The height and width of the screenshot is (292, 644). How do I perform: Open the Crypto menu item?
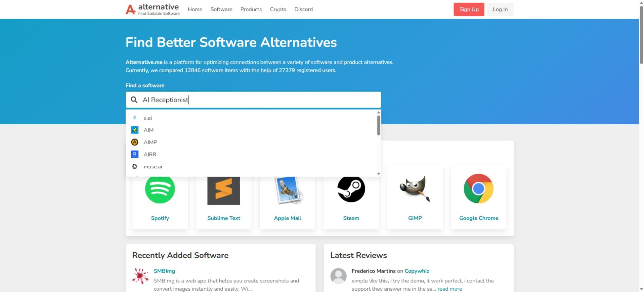pyautogui.click(x=278, y=10)
